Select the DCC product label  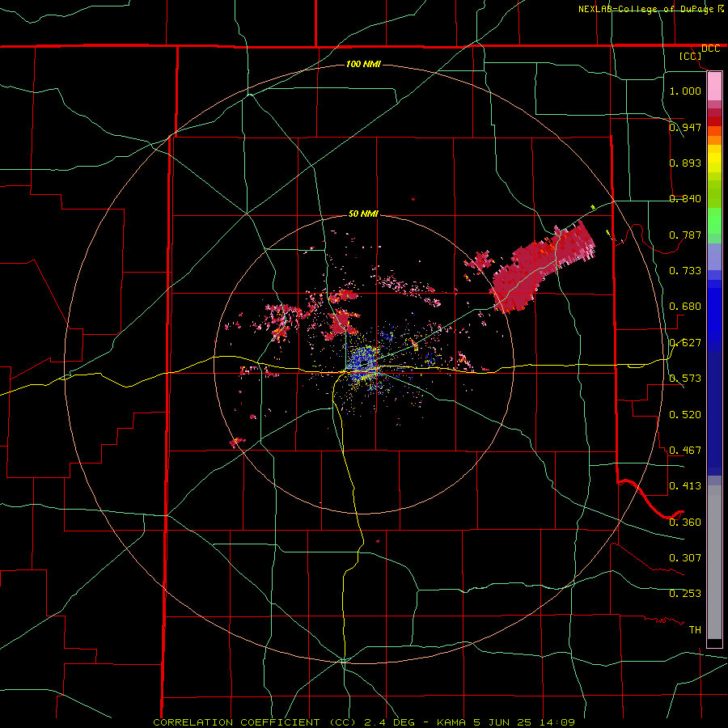point(710,49)
